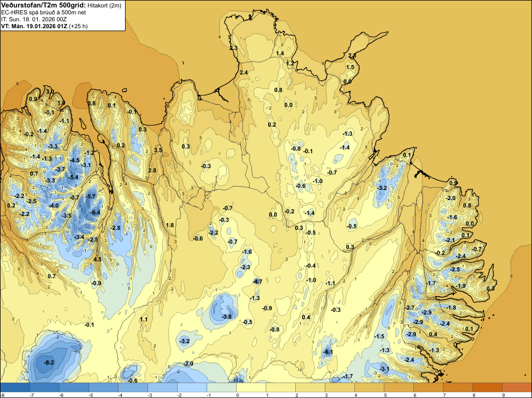Choose the light yellow legend segment between 0 and 1
The width and height of the screenshot is (532, 398).
pos(251,387)
